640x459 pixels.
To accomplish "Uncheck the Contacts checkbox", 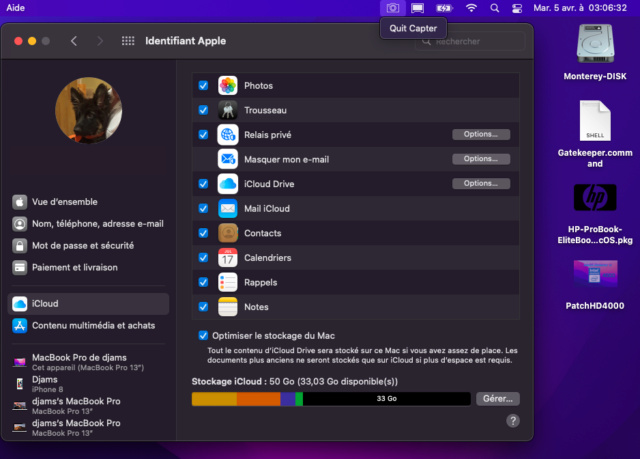I will point(203,233).
